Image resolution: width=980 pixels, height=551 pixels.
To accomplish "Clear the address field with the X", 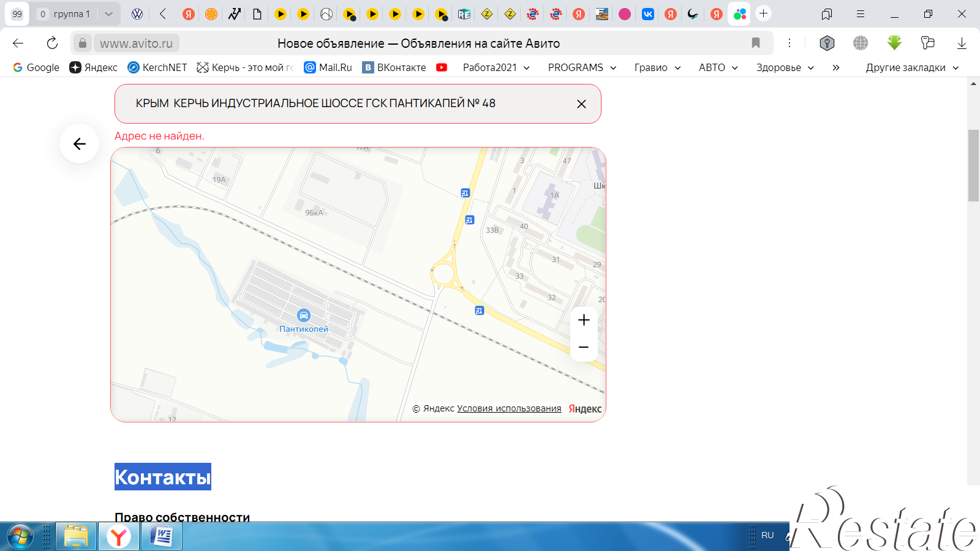I will click(581, 104).
